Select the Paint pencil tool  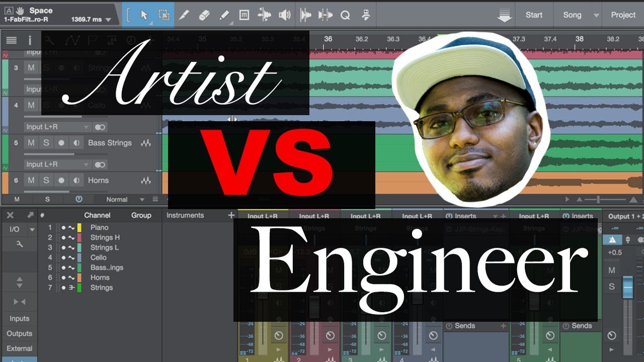(x=224, y=15)
